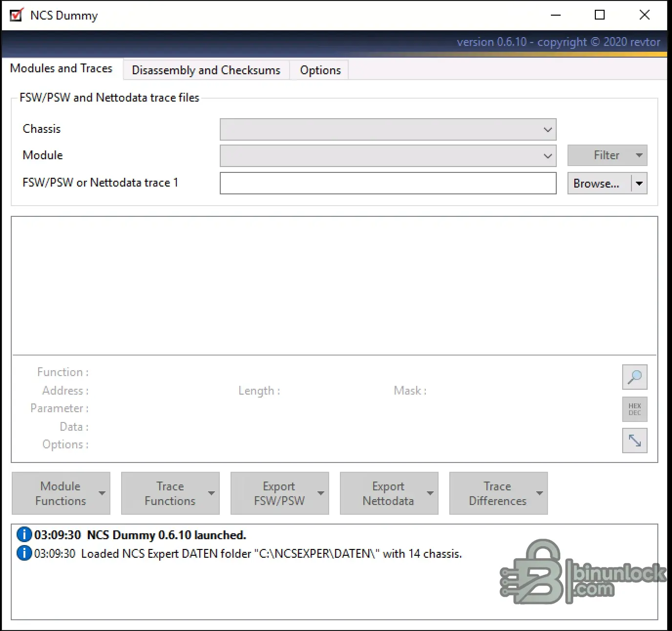Minimize the NCS Dummy window
Screen dimensions: 672x631
pyautogui.click(x=556, y=15)
